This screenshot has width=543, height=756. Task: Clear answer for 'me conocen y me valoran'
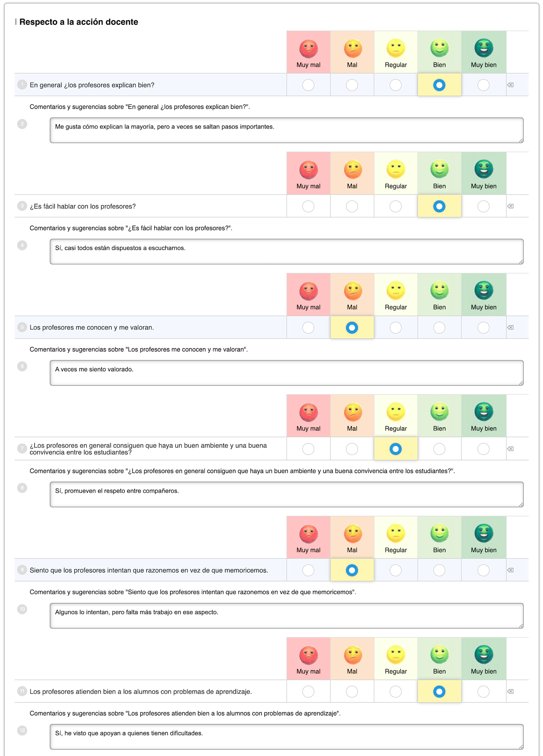[510, 327]
